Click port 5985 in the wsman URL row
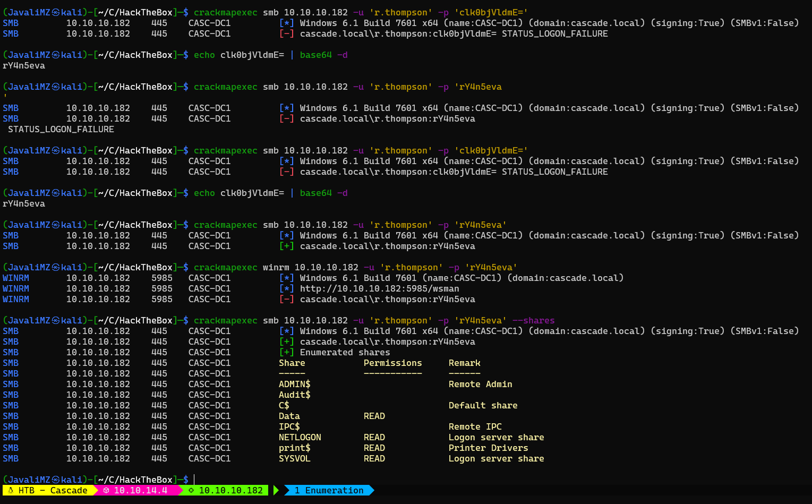 (x=162, y=288)
